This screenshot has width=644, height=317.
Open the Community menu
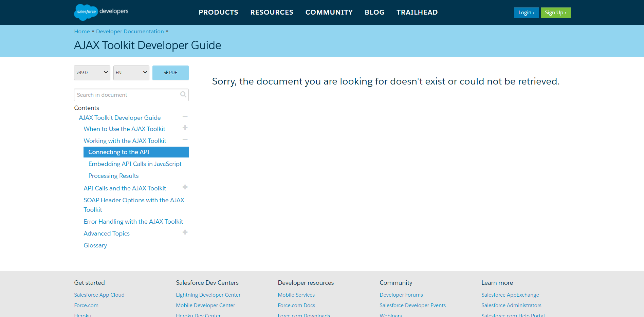pyautogui.click(x=329, y=12)
